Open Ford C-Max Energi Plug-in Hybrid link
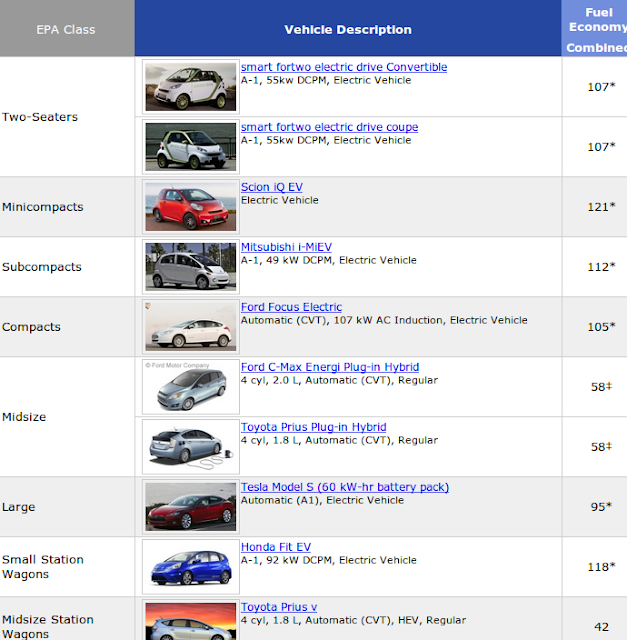Screen dimensions: 627x640 tap(330, 367)
